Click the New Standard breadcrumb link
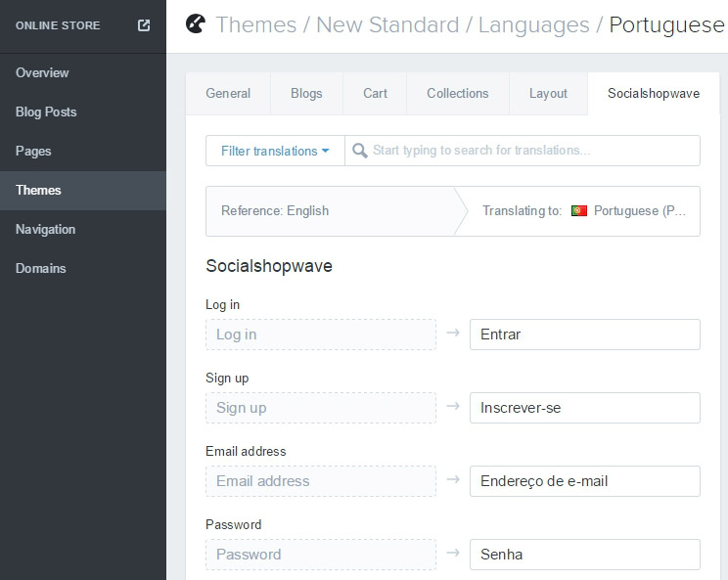728x580 pixels. (x=387, y=24)
